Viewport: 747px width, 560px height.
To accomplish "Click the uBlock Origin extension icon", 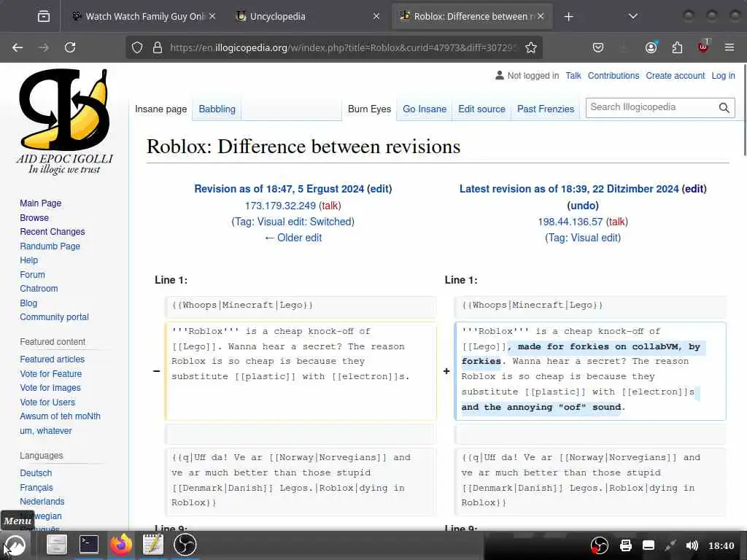I will pyautogui.click(x=703, y=47).
